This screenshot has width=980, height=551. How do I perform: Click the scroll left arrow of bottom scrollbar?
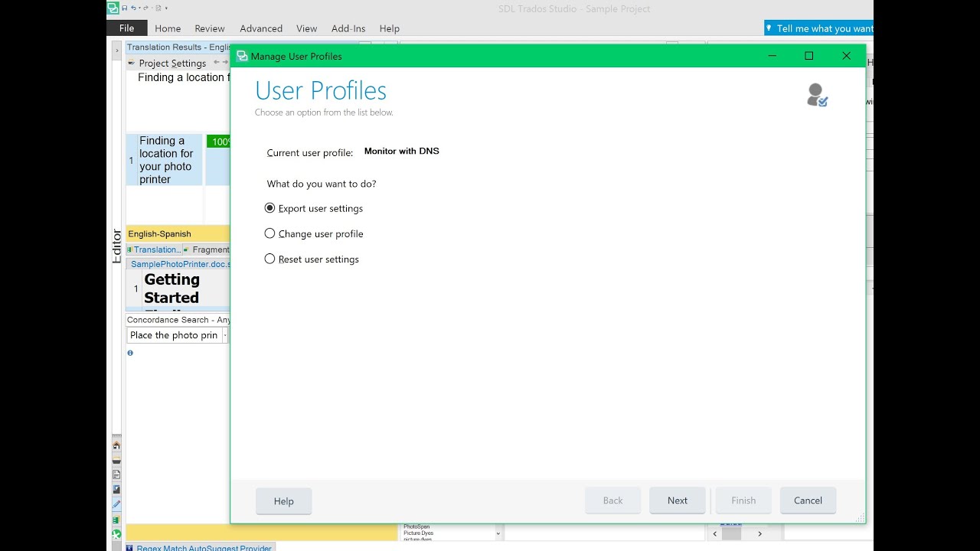pos(715,533)
